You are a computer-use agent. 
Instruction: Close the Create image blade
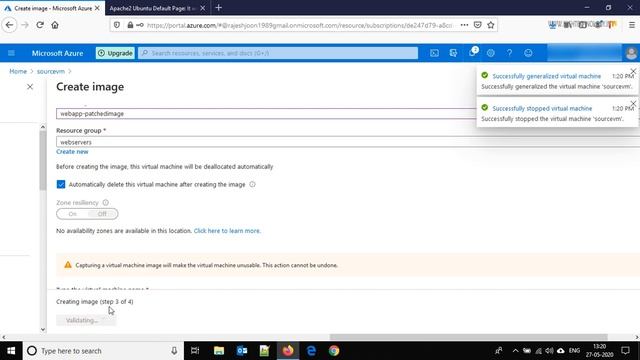[30, 87]
